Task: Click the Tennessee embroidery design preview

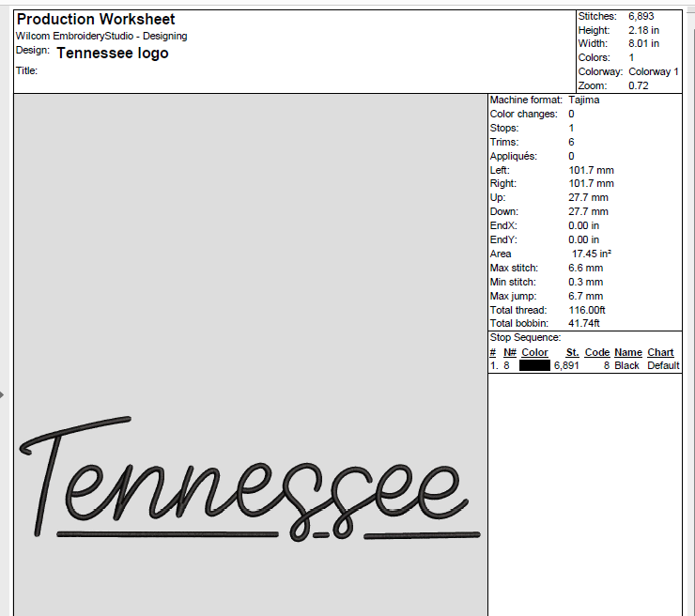Action: pos(250,480)
